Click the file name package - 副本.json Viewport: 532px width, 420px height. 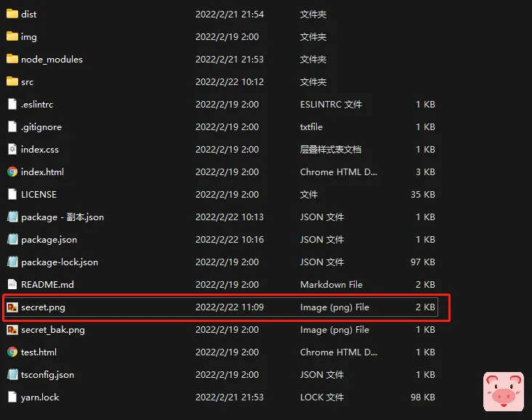coord(63,217)
